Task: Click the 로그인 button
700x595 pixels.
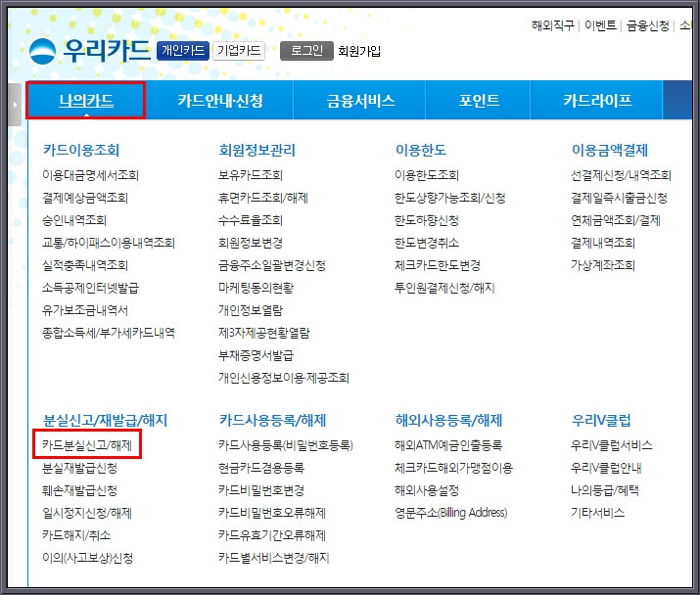Action: (x=306, y=51)
